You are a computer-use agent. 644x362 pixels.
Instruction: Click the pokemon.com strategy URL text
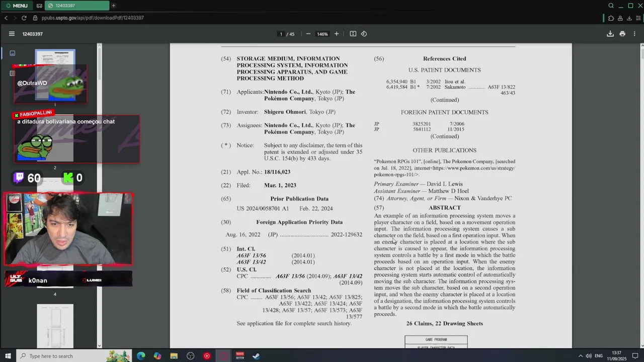(445, 171)
